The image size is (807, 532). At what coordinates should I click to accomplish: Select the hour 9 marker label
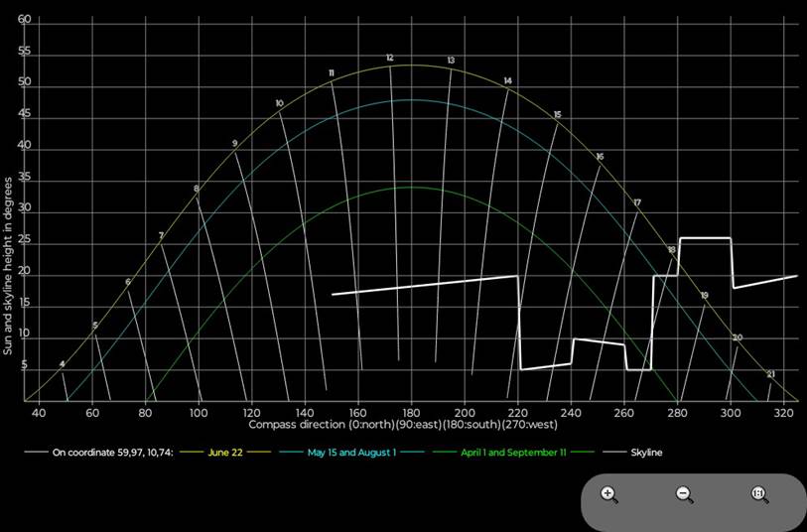click(235, 144)
